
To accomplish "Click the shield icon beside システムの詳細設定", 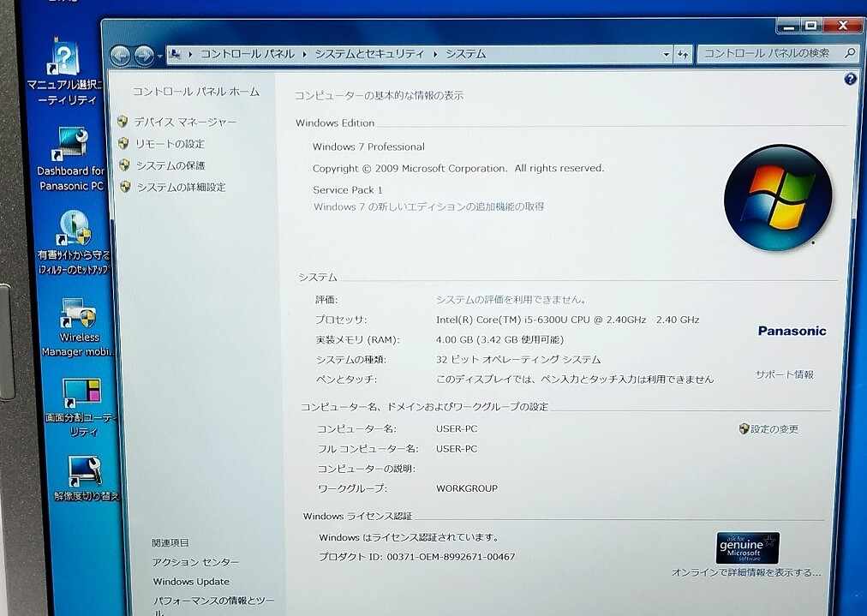I will point(126,187).
